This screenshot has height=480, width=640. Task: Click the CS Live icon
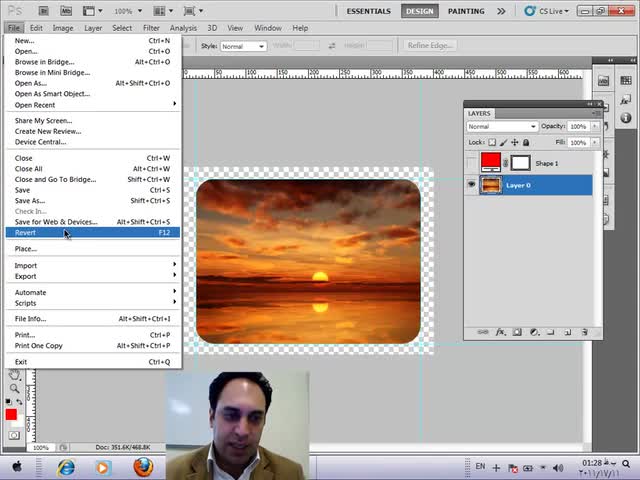point(530,11)
